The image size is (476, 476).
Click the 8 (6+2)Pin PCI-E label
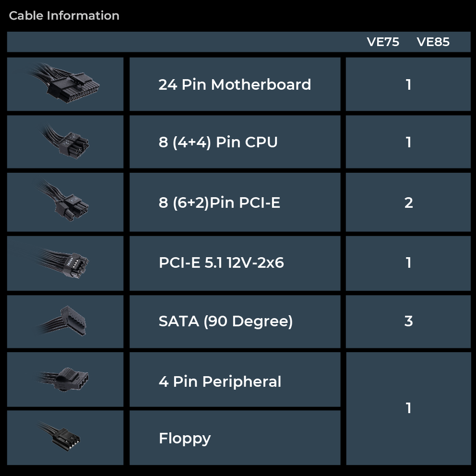(219, 202)
